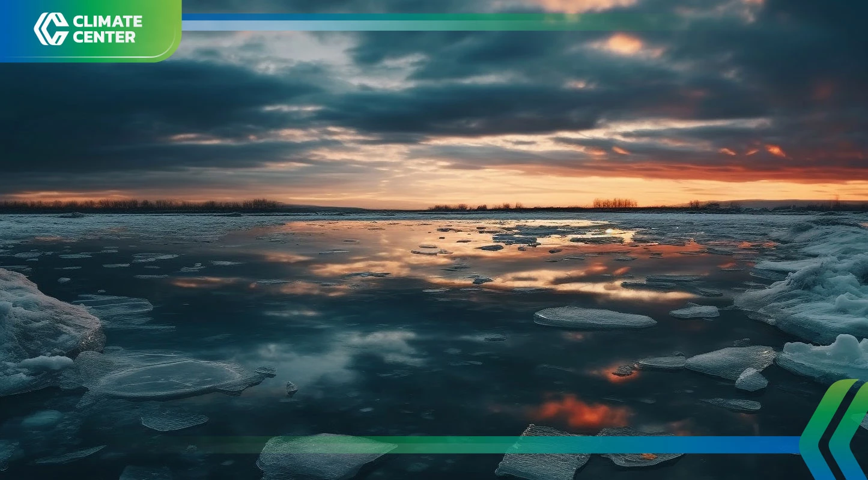Click the blue-green gradient bar at the bottom

pyautogui.click(x=601, y=445)
